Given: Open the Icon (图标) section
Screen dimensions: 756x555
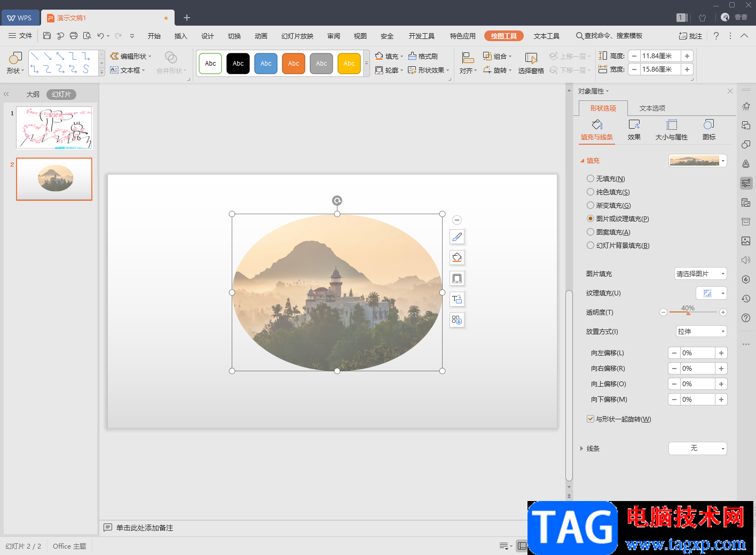Looking at the screenshot, I should tap(709, 130).
